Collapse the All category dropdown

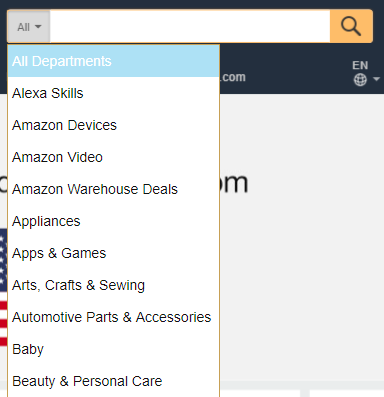point(29,27)
